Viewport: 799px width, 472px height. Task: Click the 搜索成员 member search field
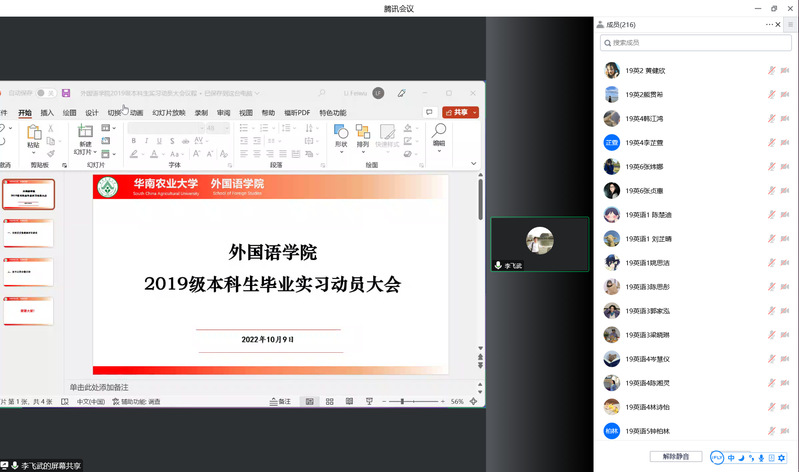pyautogui.click(x=696, y=43)
